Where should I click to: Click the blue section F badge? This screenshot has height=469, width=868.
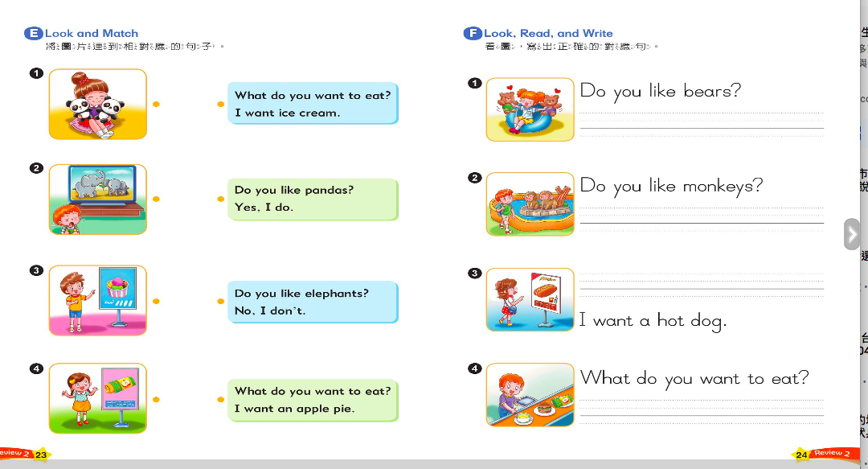pos(473,34)
